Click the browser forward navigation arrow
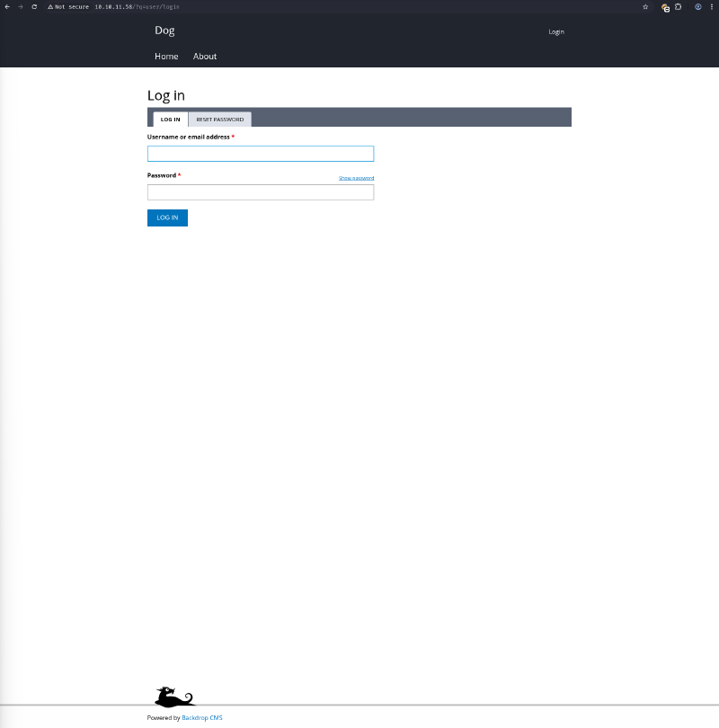The width and height of the screenshot is (719, 728). (22, 6)
